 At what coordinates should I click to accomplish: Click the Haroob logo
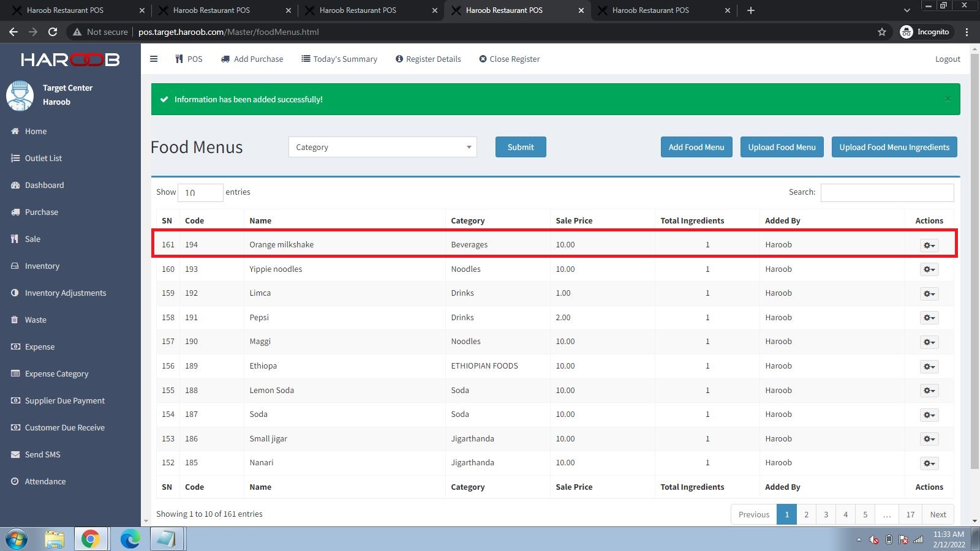click(x=70, y=59)
